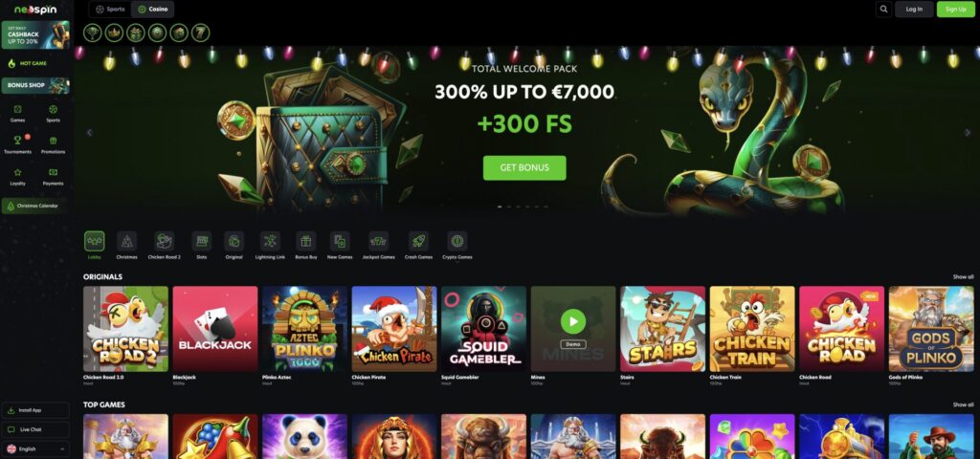Open Crypto Games category icon
The width and height of the screenshot is (980, 459).
pyautogui.click(x=457, y=241)
